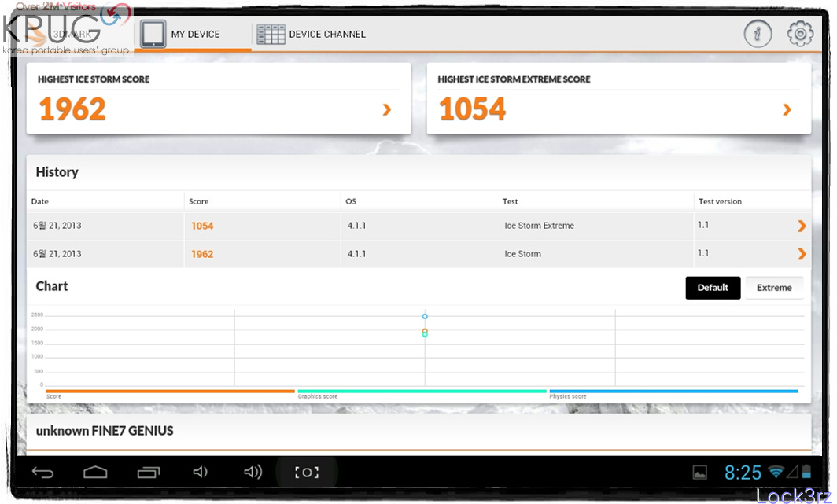837x504 pixels.
Task: Tap the grid icon beside Device Channel
Action: [x=271, y=34]
